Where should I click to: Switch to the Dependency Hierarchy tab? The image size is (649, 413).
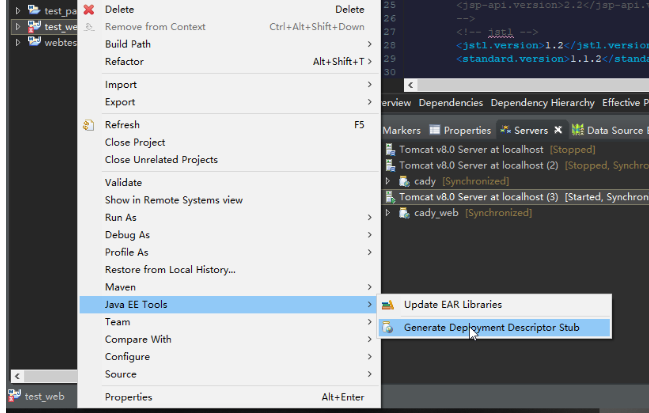click(542, 102)
